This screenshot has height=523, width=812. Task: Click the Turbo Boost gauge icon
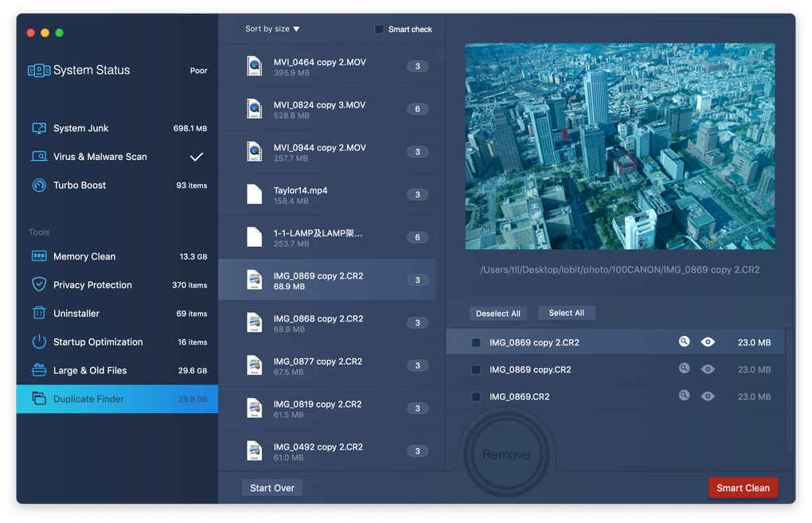39,185
